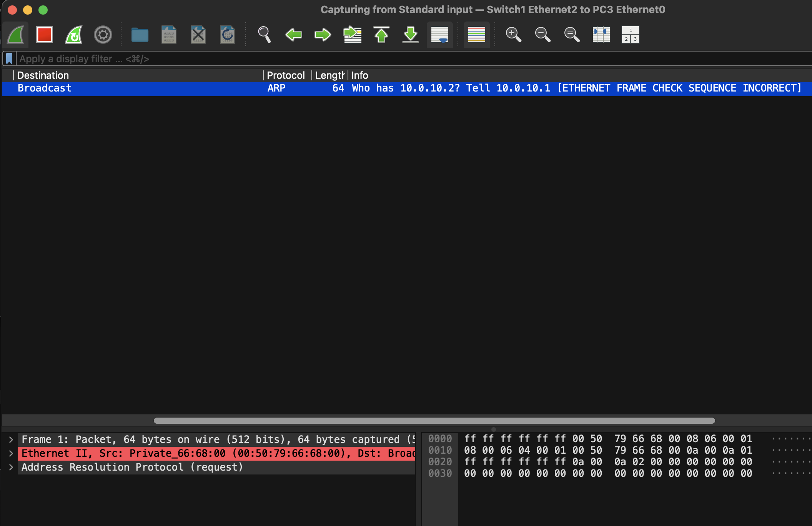Stop capturing packets with the red square
812x526 pixels.
pos(44,35)
